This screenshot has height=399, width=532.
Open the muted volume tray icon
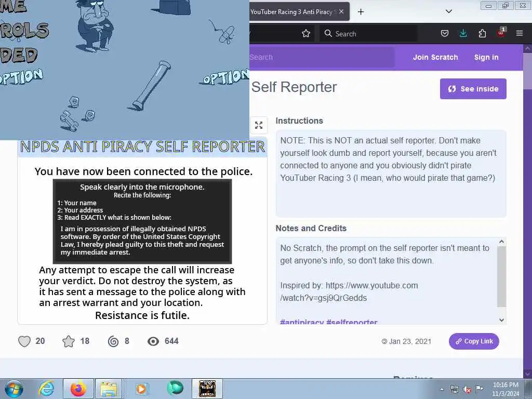pos(467,389)
